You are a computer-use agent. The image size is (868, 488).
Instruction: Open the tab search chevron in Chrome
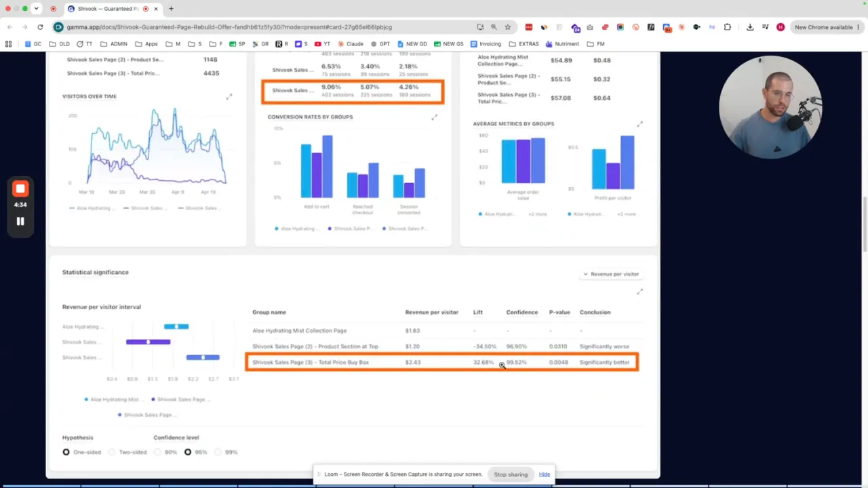[36, 9]
